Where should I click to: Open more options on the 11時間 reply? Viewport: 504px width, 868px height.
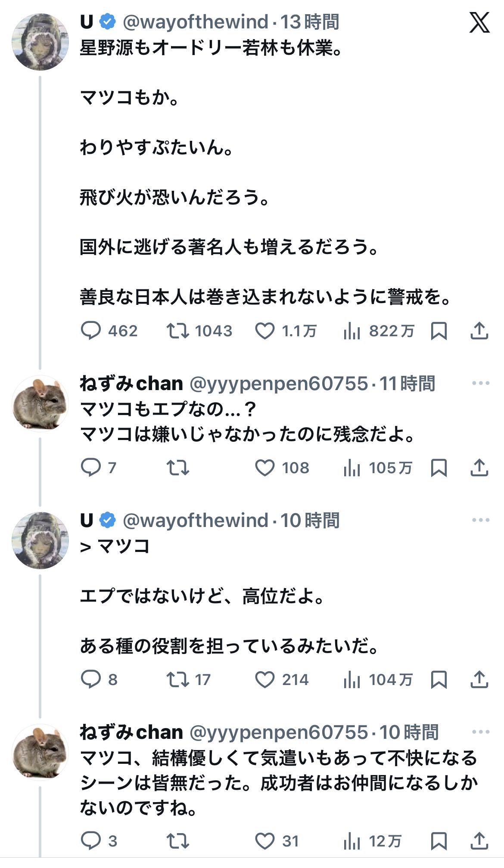tap(480, 383)
